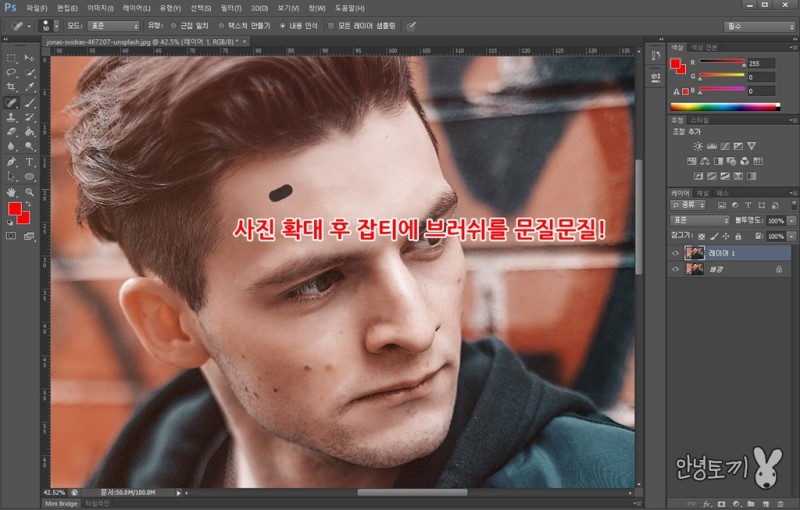
Task: Select the Horizontal Type tool
Action: pos(29,161)
